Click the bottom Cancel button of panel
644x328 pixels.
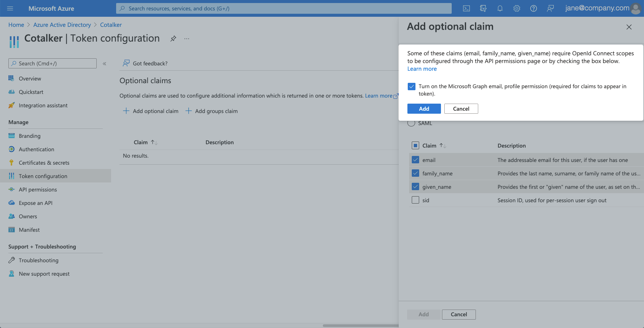click(459, 314)
